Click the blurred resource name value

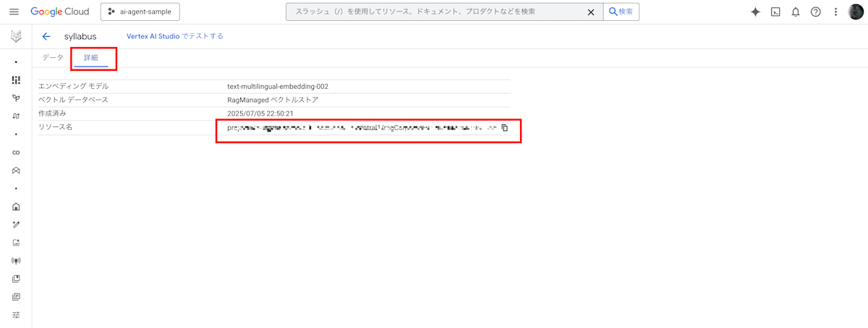pyautogui.click(x=362, y=128)
